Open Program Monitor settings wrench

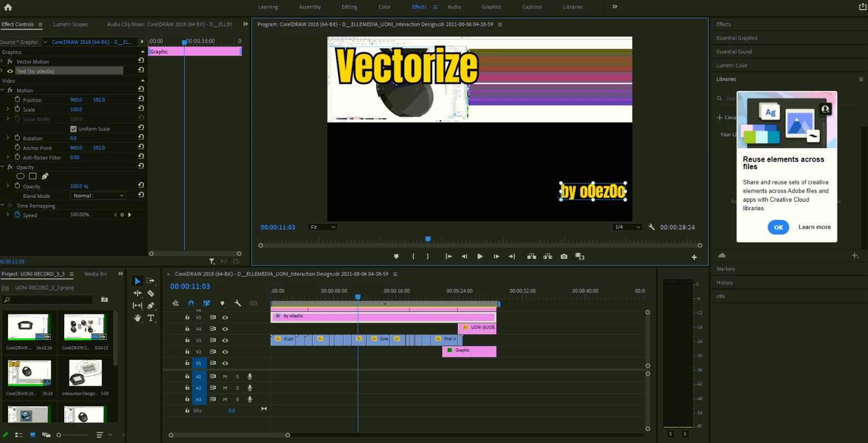click(x=652, y=227)
